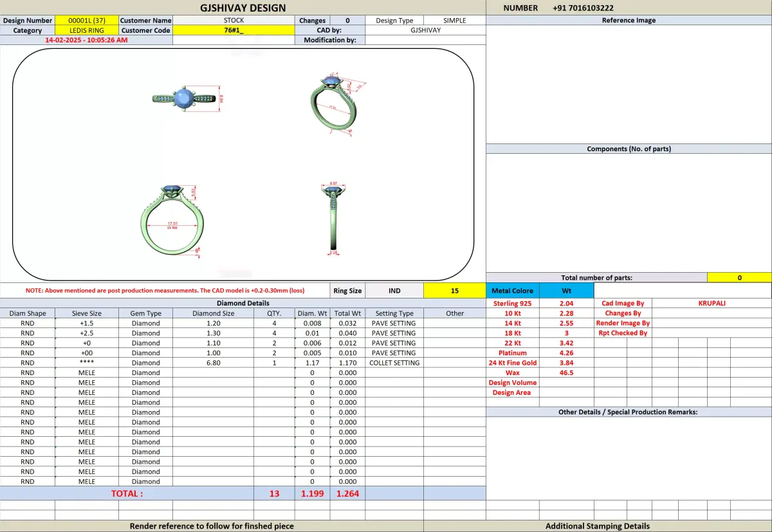772x532 pixels.
Task: Select the side view ring thumbnail
Action: click(333, 219)
